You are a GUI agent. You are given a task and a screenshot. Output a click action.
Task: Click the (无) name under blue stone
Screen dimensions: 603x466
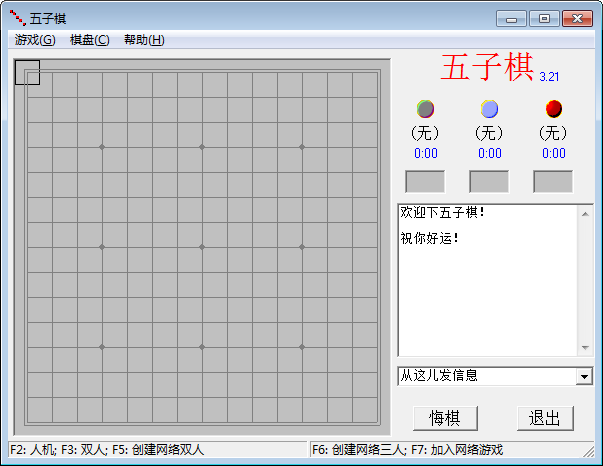click(489, 133)
